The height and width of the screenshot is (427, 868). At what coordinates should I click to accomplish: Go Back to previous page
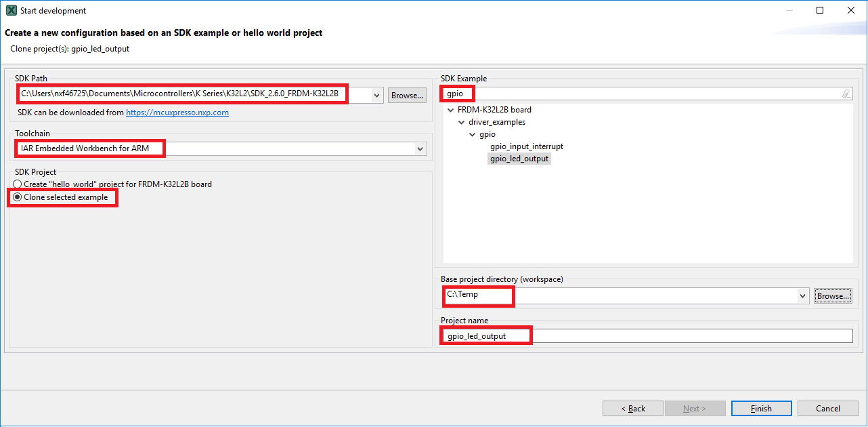pyautogui.click(x=633, y=409)
